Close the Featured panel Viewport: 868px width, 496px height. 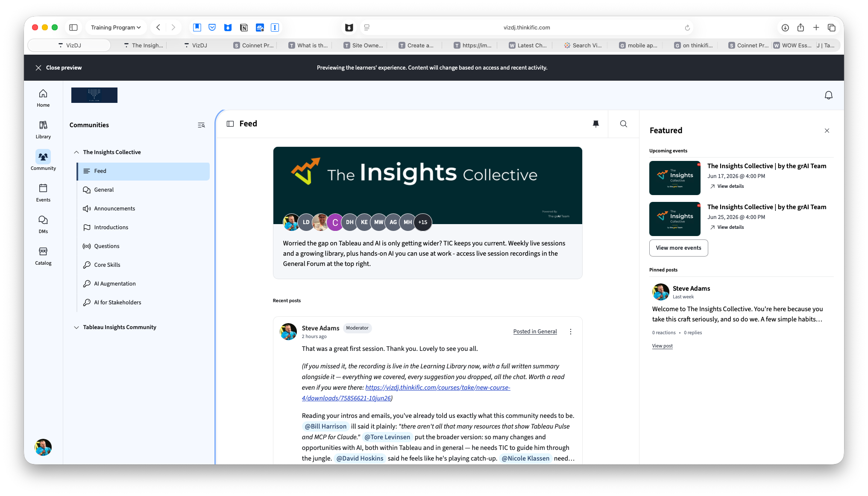point(827,131)
